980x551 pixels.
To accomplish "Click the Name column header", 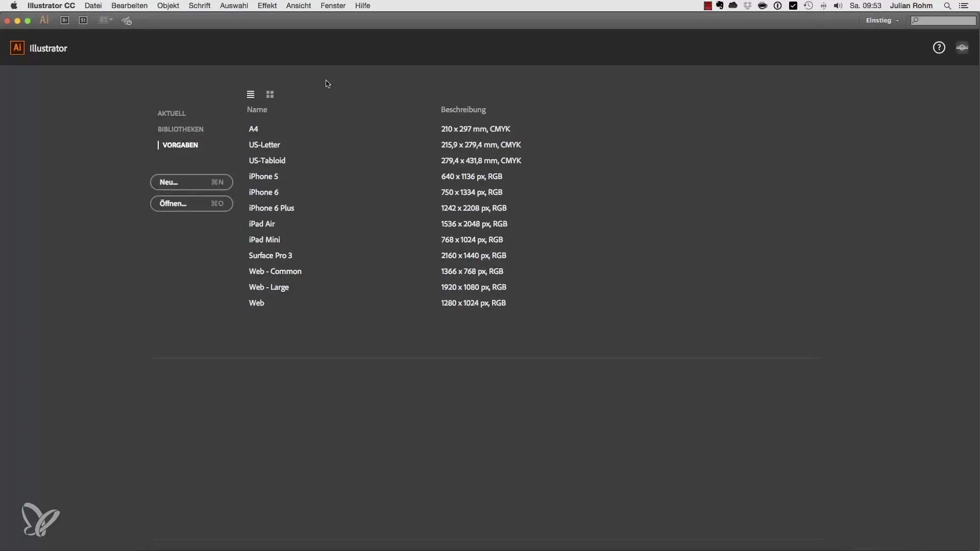I will click(257, 110).
